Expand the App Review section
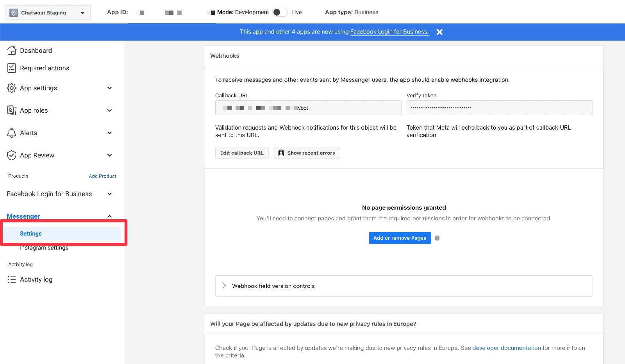The image size is (625, 364). pos(110,155)
